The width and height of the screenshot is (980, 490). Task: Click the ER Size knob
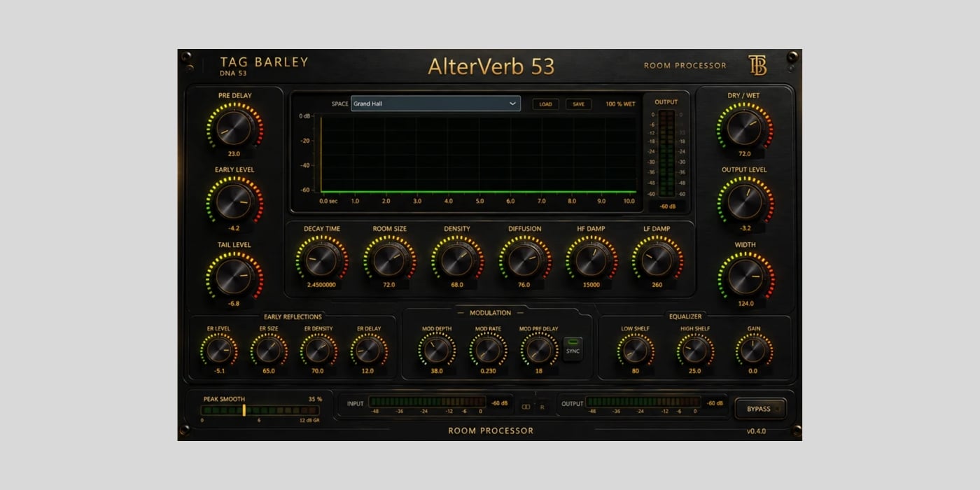[269, 350]
